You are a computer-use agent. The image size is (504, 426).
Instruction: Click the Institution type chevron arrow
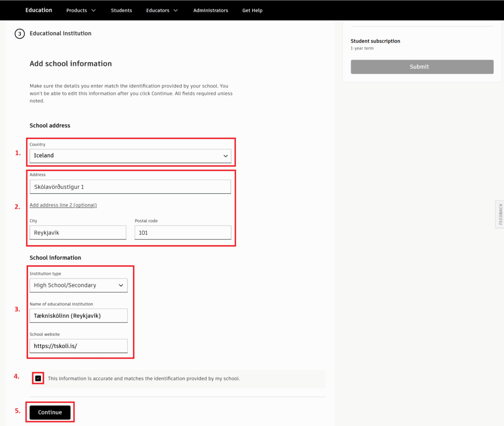tap(121, 285)
